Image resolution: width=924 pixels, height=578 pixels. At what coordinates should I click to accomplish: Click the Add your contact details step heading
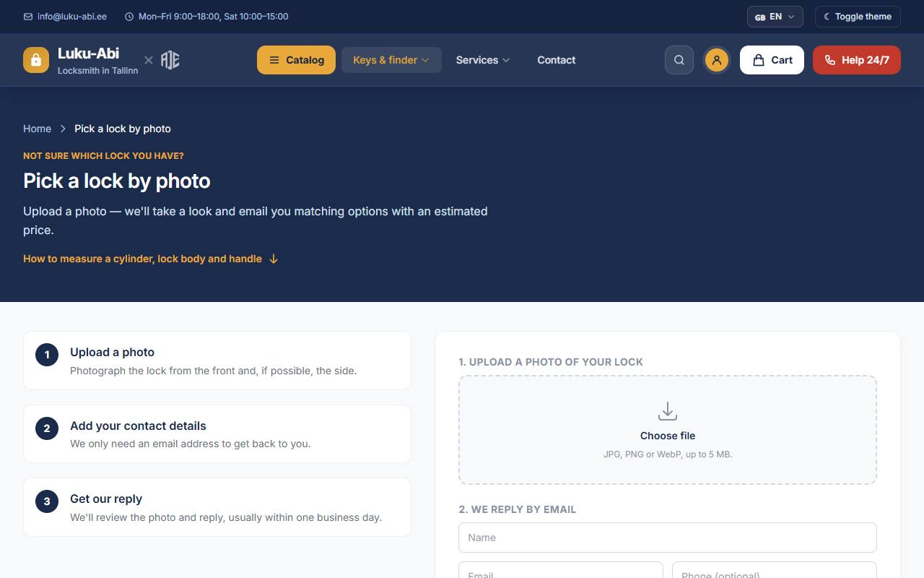coord(138,426)
